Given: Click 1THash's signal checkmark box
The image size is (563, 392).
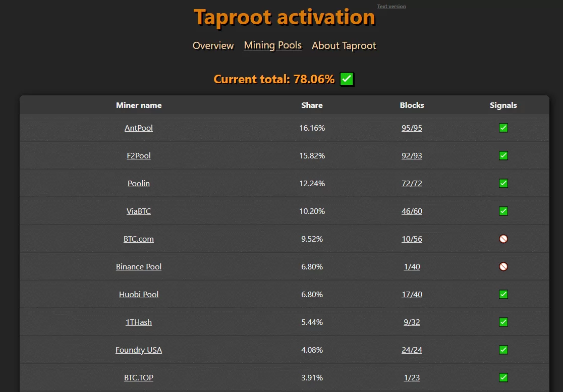Looking at the screenshot, I should click(x=503, y=322).
